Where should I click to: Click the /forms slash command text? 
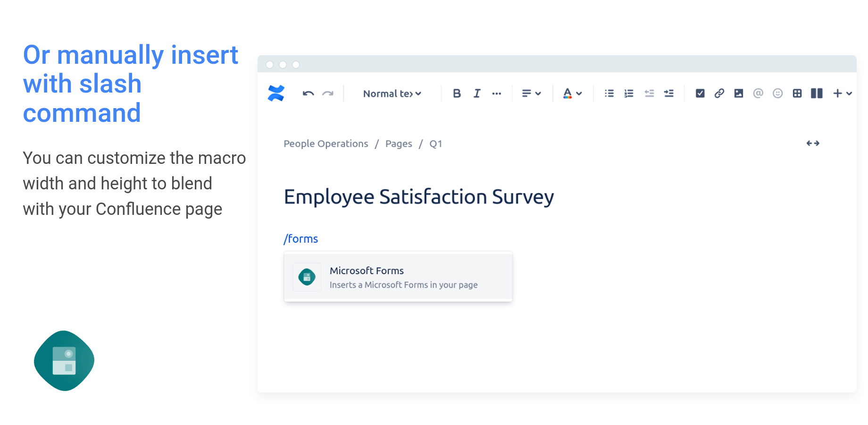coord(301,239)
